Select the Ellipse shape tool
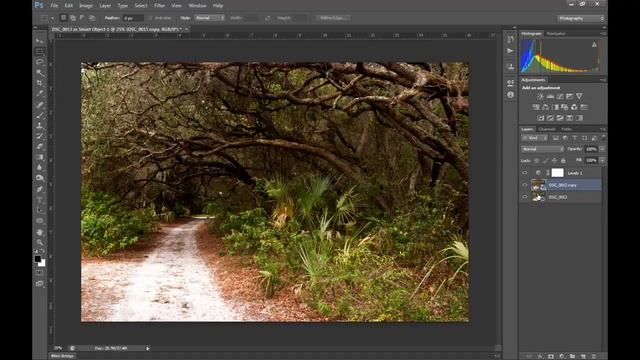This screenshot has width=640, height=360. [40, 221]
